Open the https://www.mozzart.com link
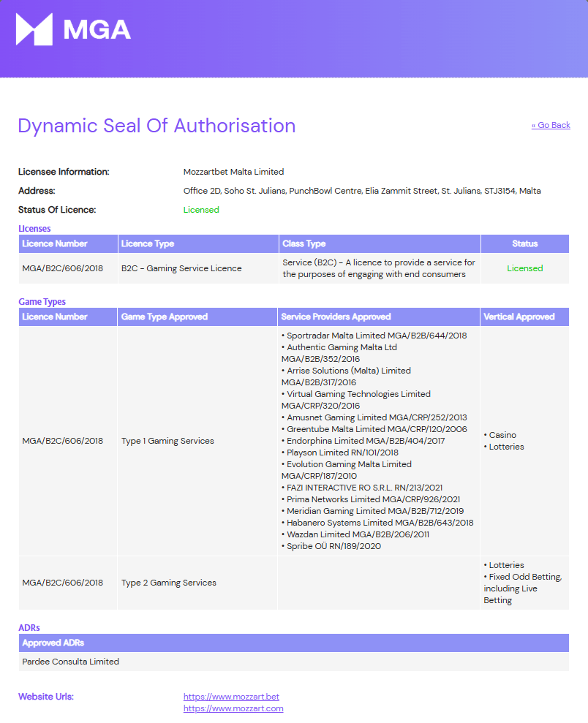 point(233,708)
